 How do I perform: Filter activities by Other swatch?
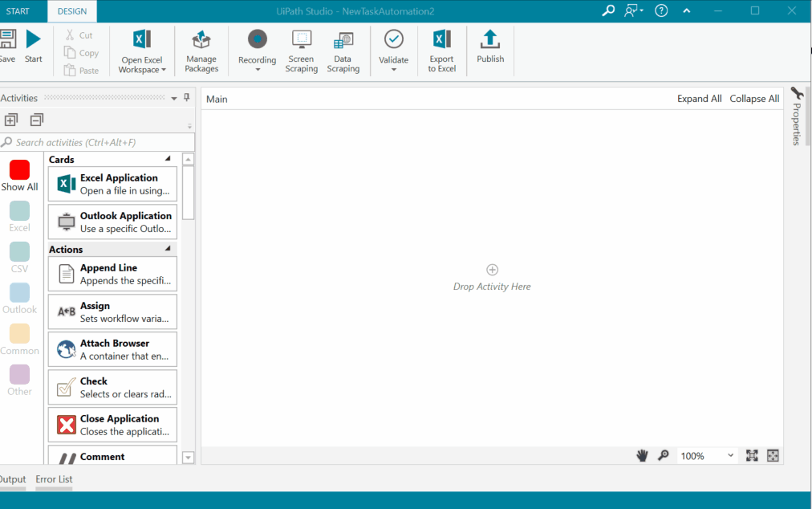[x=20, y=381]
